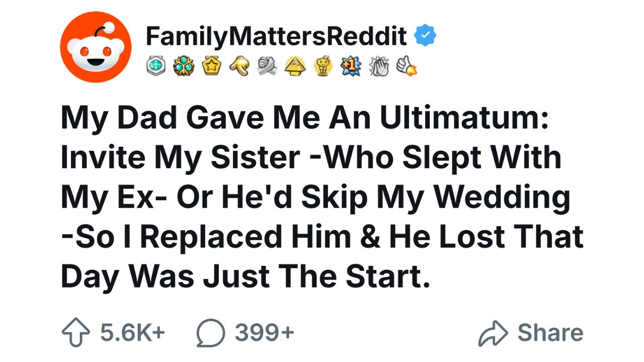The image size is (644, 362).
Task: Click the triple-gem gold award badge
Action: (x=183, y=66)
